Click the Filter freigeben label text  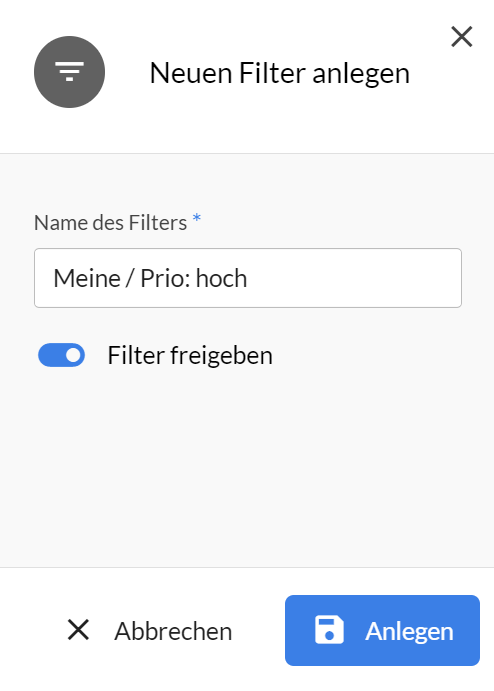tap(190, 355)
